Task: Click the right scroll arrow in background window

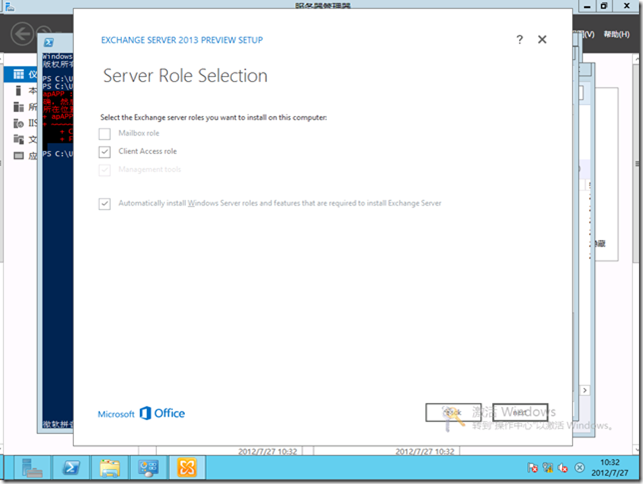Action: (585, 390)
